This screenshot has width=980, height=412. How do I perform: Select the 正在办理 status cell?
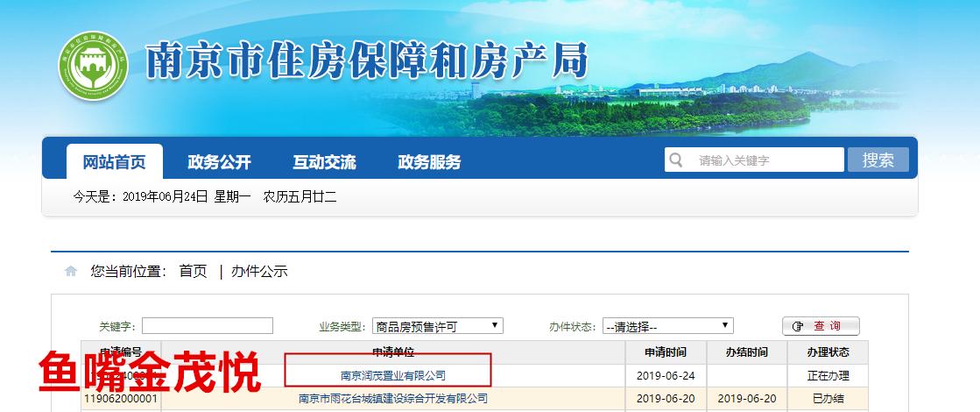point(828,376)
